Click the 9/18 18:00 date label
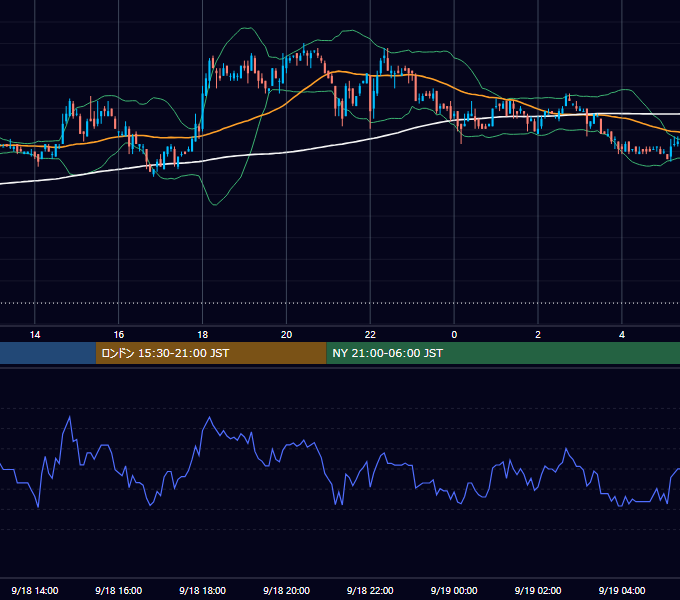This screenshot has width=680, height=600. [203, 590]
